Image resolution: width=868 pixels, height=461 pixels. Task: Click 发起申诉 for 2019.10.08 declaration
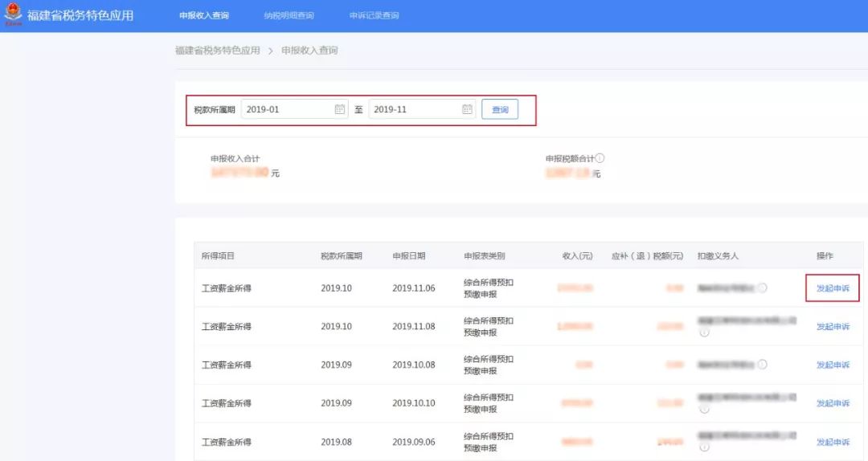(833, 365)
